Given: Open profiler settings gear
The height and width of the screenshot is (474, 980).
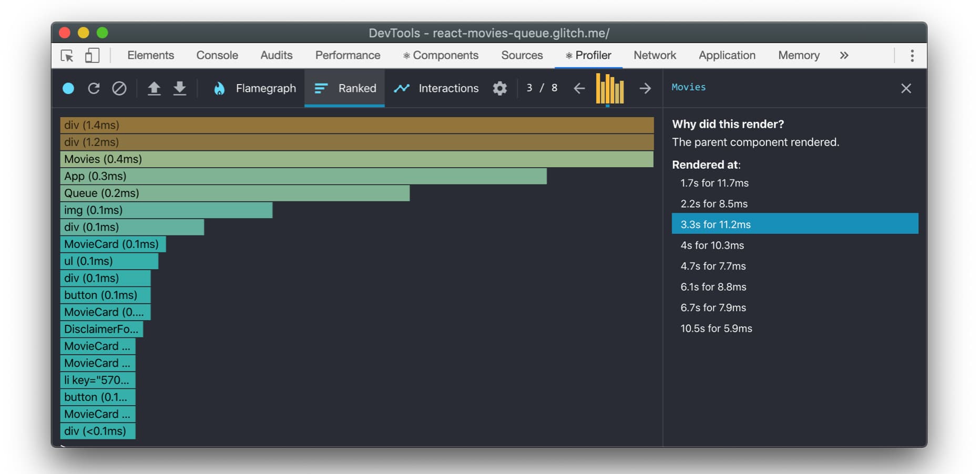Looking at the screenshot, I should [x=499, y=88].
